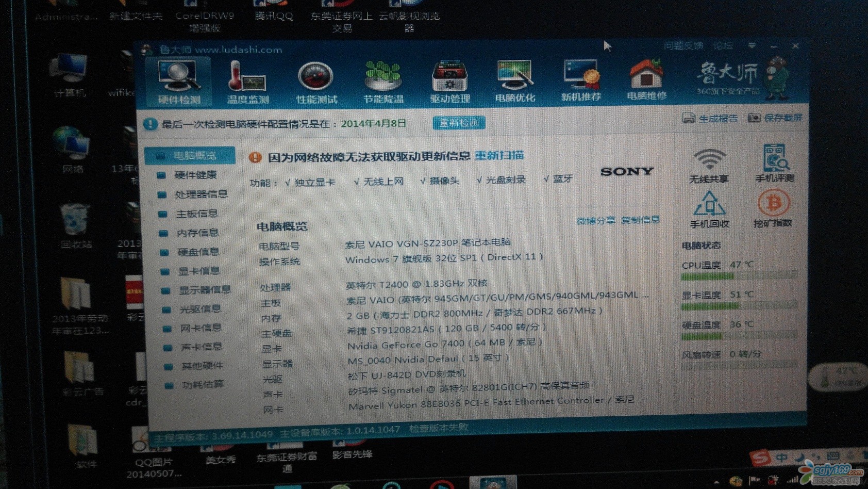The width and height of the screenshot is (868, 489).
Task: Click the 重新检测 re-detect button
Action: pos(459,123)
